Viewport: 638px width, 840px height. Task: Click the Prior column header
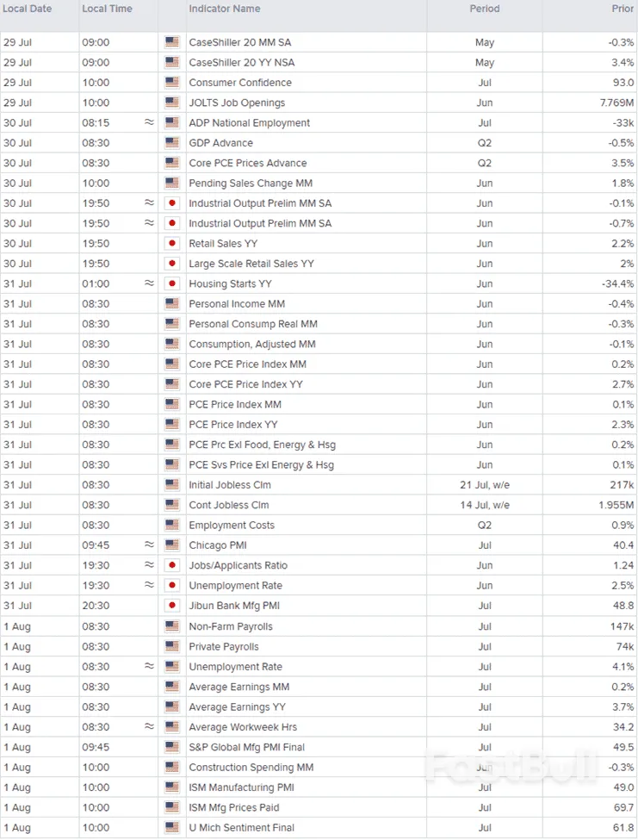tap(622, 9)
